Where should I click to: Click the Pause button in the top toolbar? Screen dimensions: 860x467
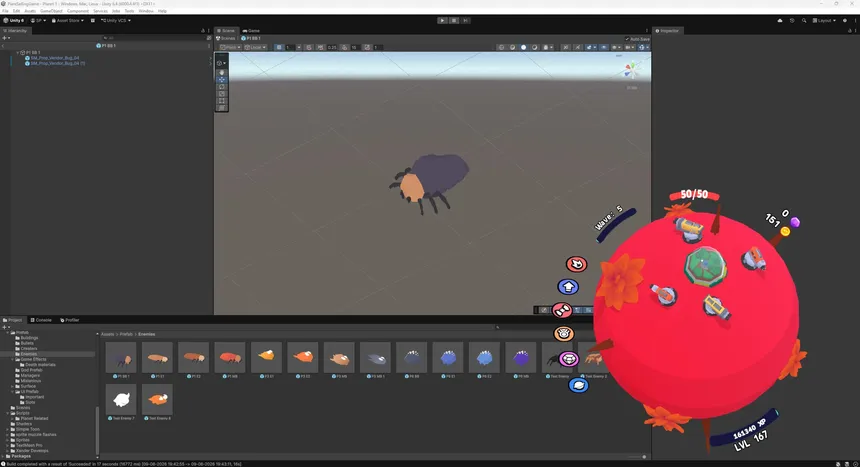(454, 20)
